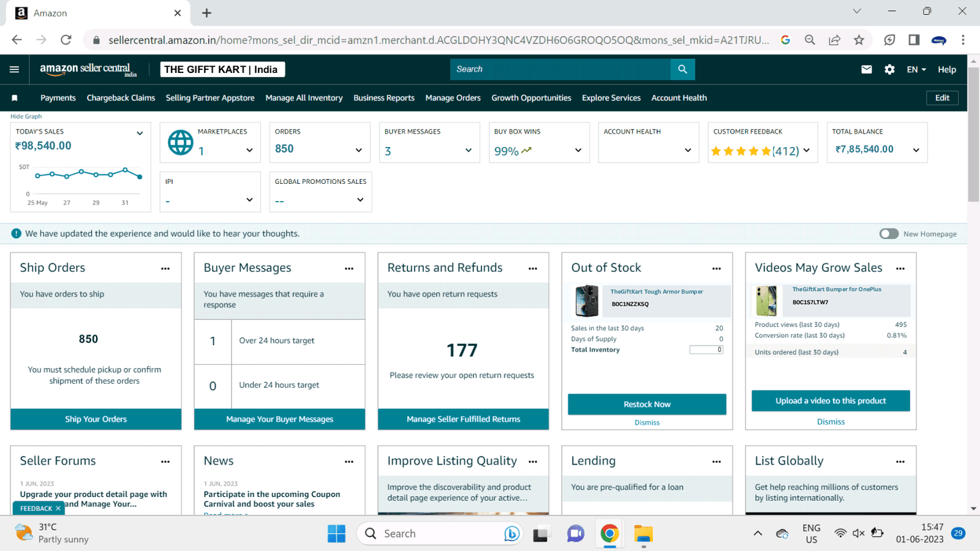Open Lending card options menu
This screenshot has width=980, height=551.
(717, 462)
